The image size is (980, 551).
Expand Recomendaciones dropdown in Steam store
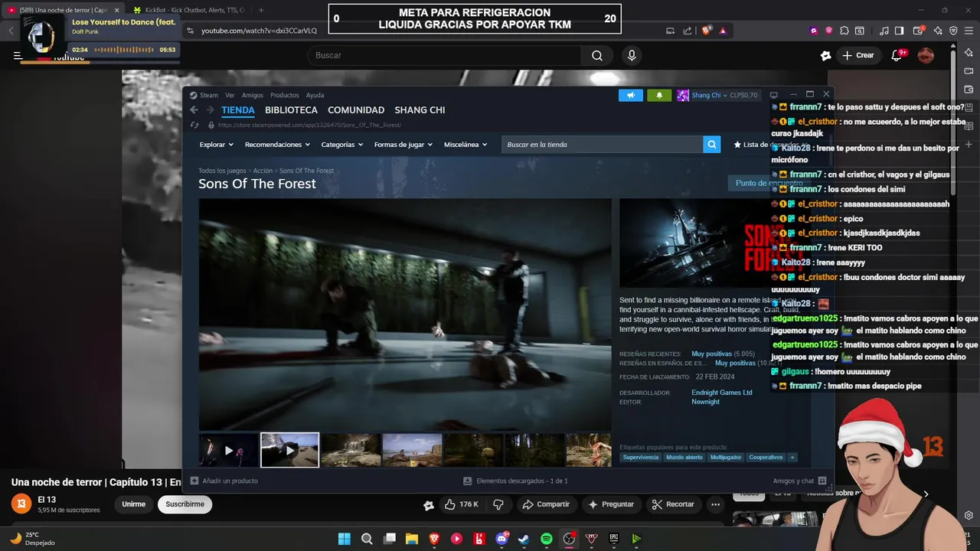[x=277, y=145]
